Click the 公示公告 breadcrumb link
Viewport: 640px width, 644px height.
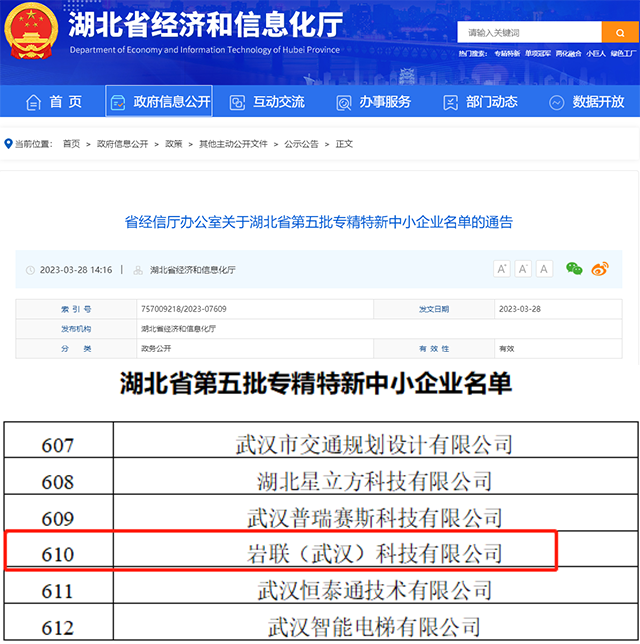301,144
